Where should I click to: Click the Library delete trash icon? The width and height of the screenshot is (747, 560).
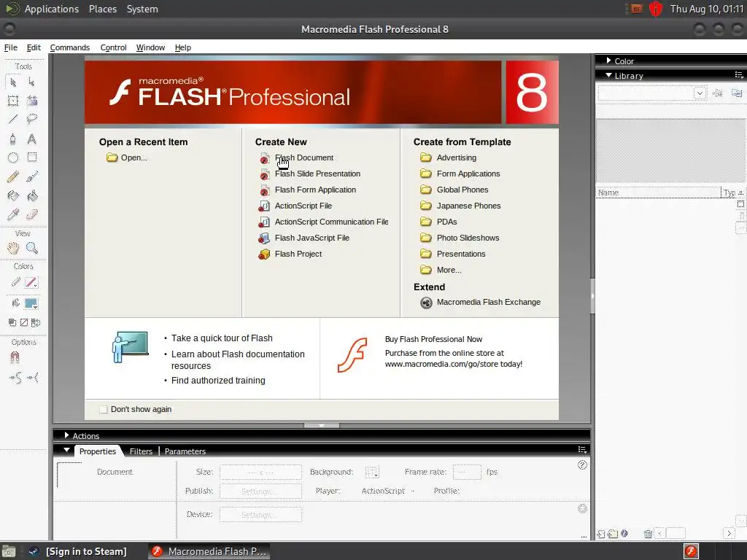point(648,534)
